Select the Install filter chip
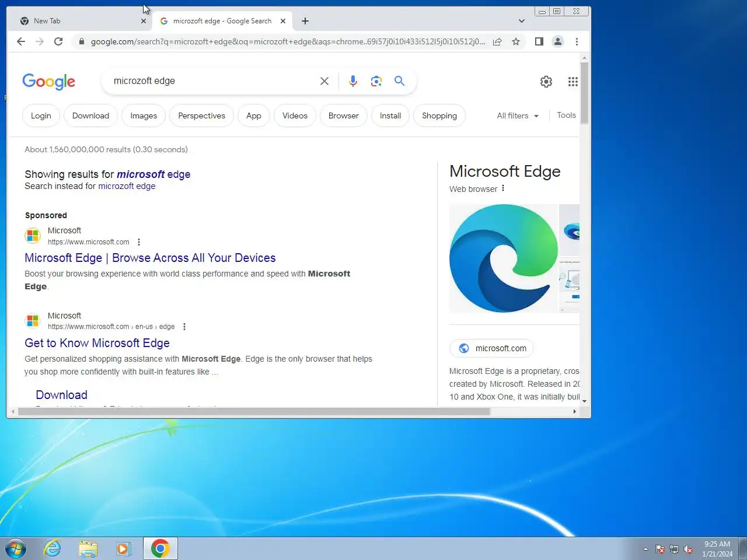The height and width of the screenshot is (560, 747). click(x=390, y=116)
